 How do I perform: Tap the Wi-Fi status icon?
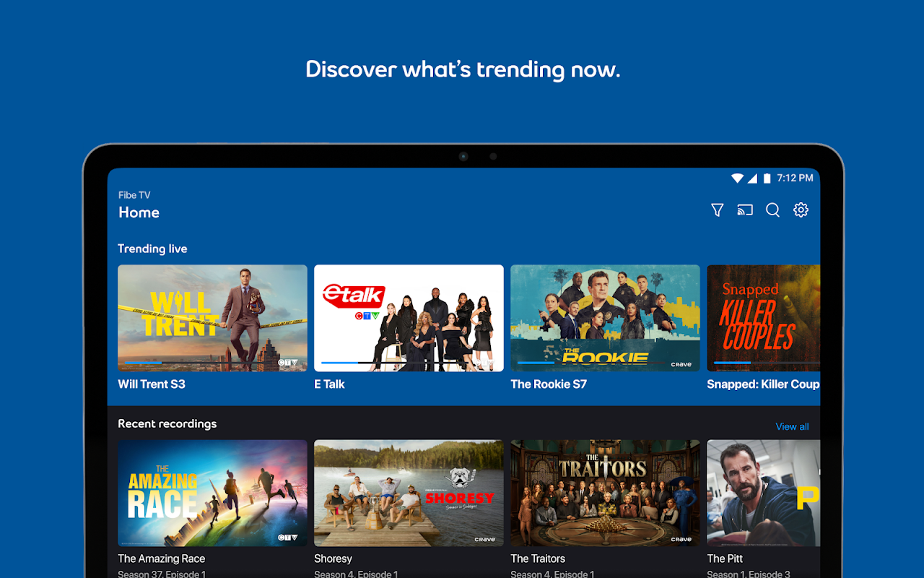pyautogui.click(x=737, y=178)
